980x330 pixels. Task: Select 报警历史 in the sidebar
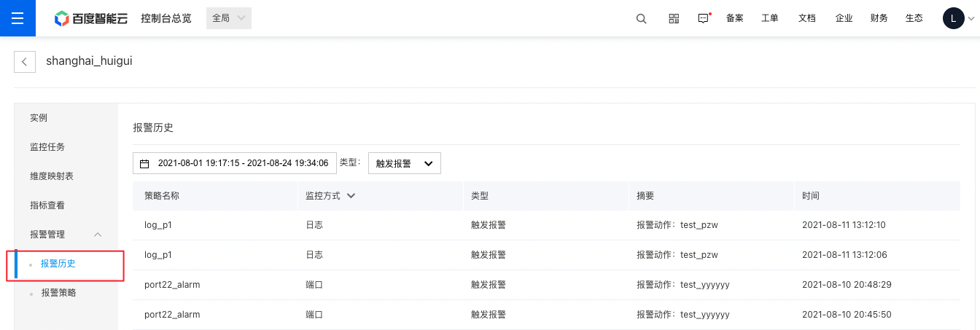click(58, 264)
